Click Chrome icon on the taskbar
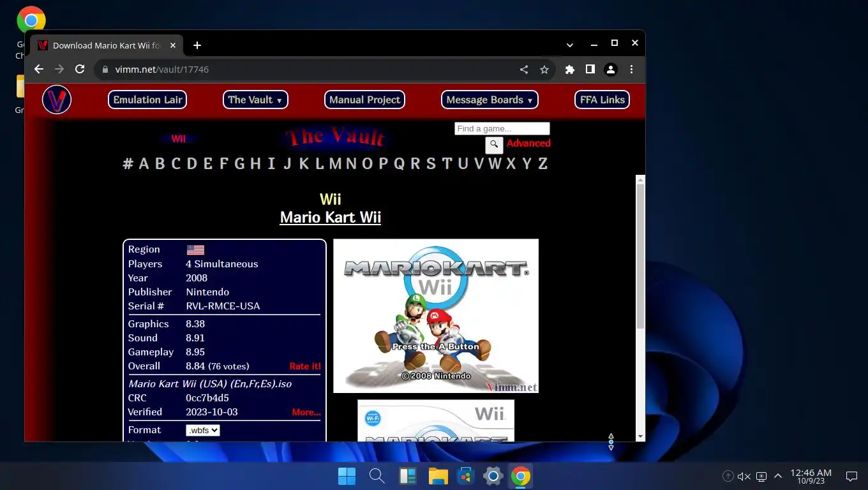The image size is (868, 490). pyautogui.click(x=521, y=476)
